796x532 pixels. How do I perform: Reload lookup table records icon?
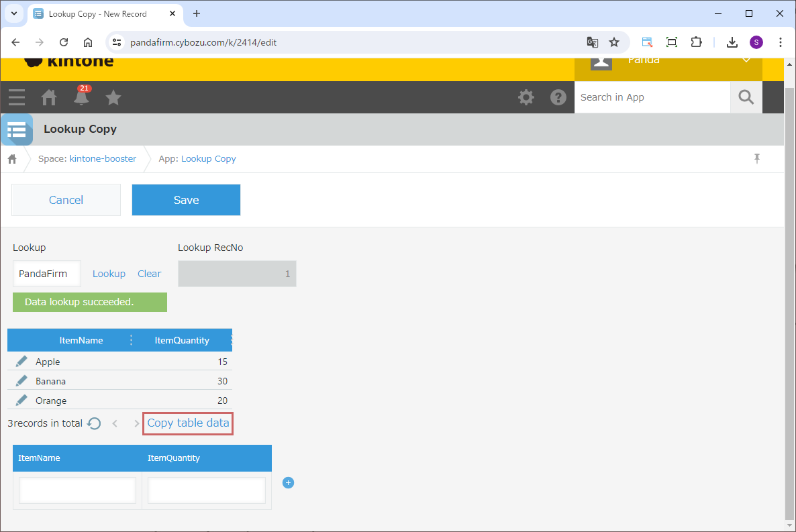(x=95, y=423)
